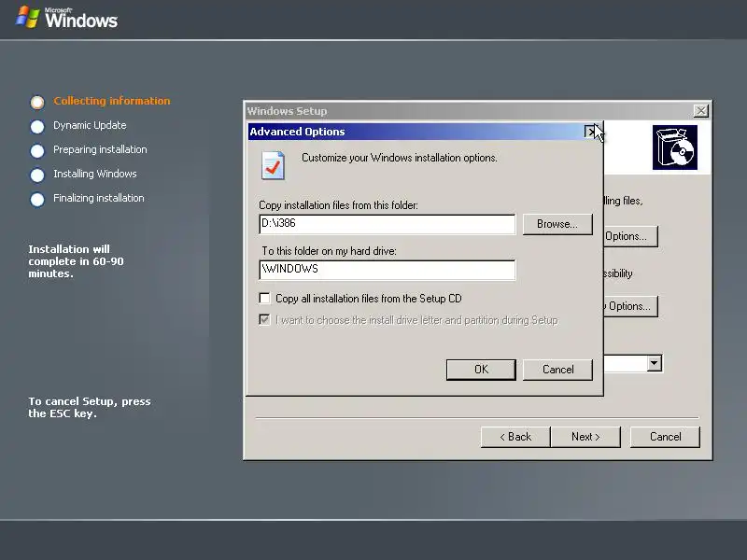Click the source folder field showing D:\i386
The height and width of the screenshot is (560, 747).
(388, 224)
